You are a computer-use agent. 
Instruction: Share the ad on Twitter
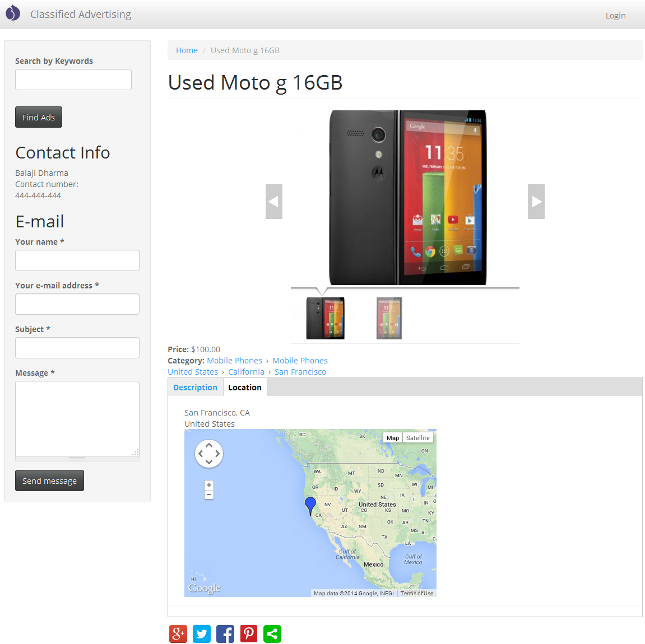[202, 634]
